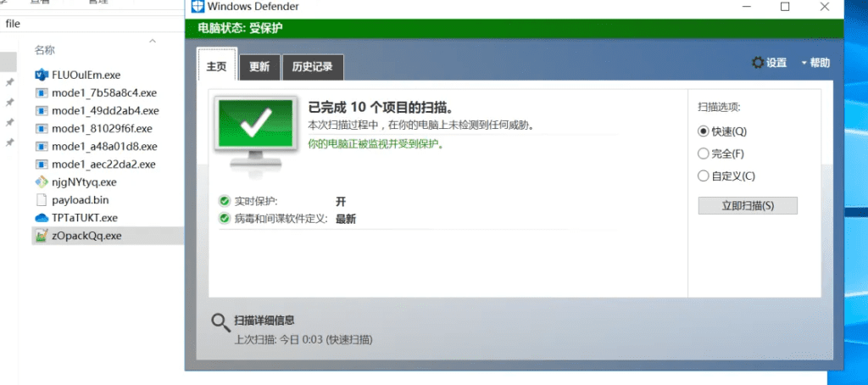868x385 pixels.
Task: Select file name TPTaTUKT.exe
Action: point(85,218)
